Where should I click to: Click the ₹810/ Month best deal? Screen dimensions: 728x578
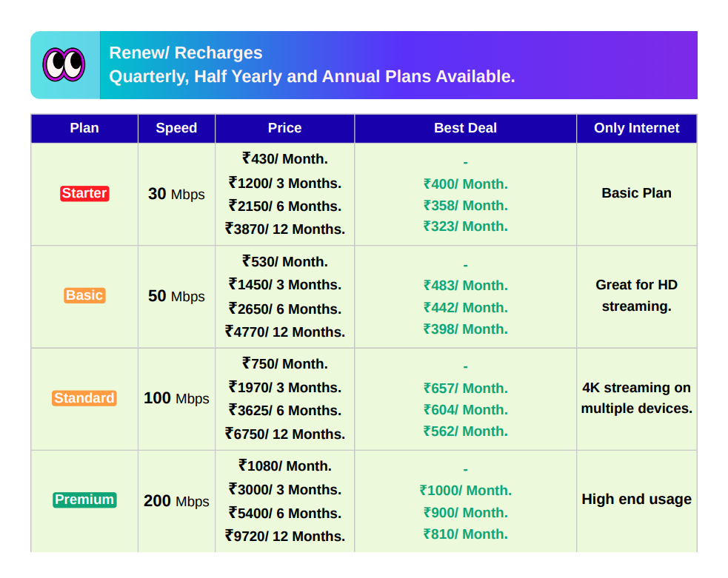click(x=465, y=534)
